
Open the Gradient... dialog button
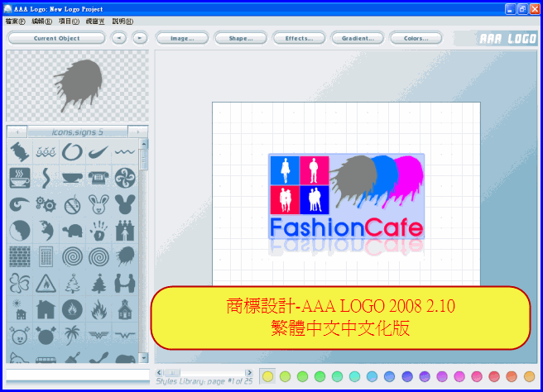pyautogui.click(x=358, y=38)
